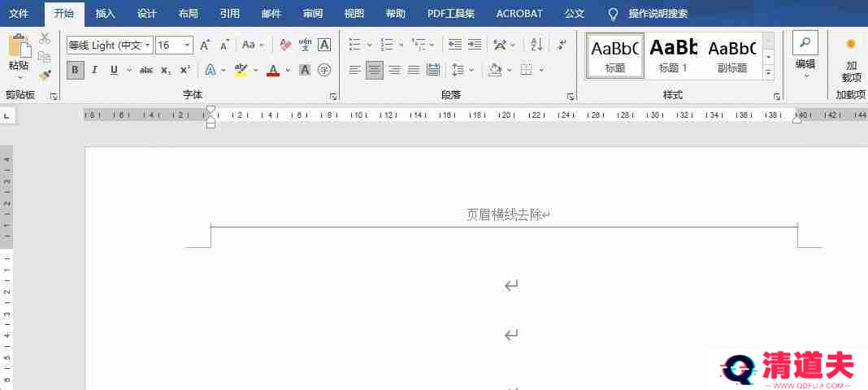Justify text on both sides
Image resolution: width=868 pixels, height=390 pixels.
coord(414,70)
